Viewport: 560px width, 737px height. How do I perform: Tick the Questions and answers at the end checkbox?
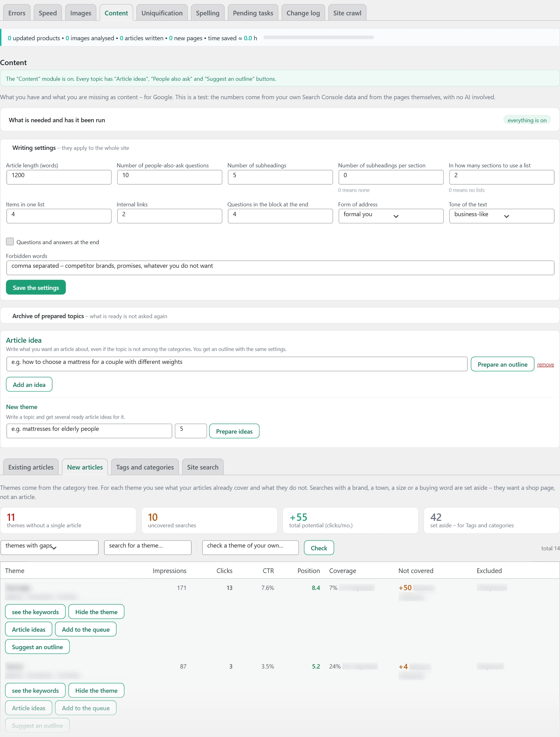click(x=10, y=241)
